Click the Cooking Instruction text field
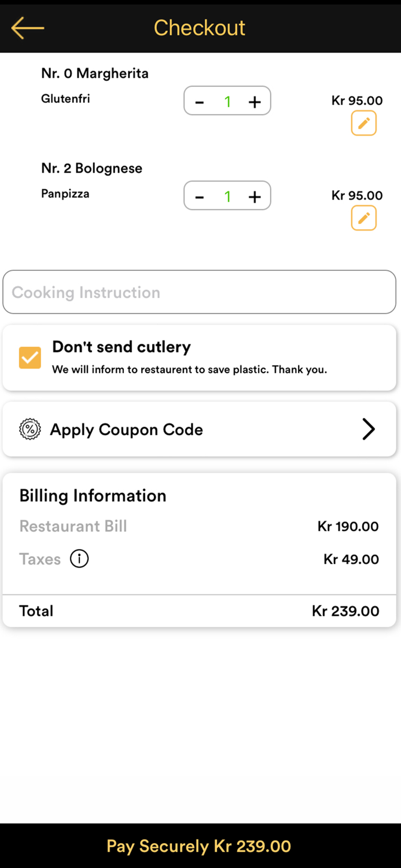Viewport: 401px width, 868px height. click(x=200, y=292)
